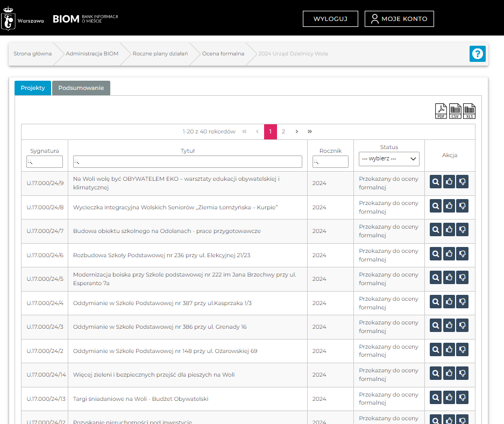Click the Tytuł filter input field
The width and height of the screenshot is (504, 424).
[188, 161]
